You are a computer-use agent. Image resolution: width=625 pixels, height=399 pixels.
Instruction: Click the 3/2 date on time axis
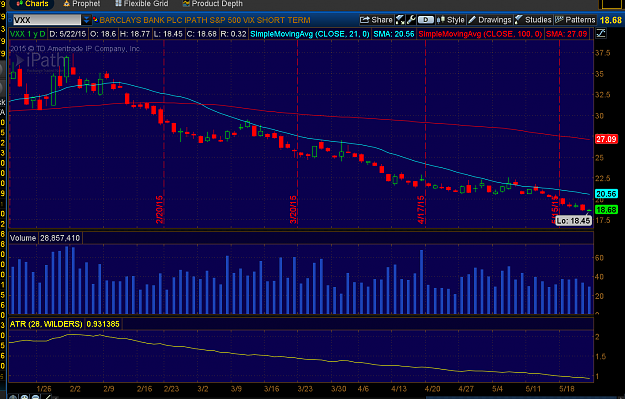[202, 389]
